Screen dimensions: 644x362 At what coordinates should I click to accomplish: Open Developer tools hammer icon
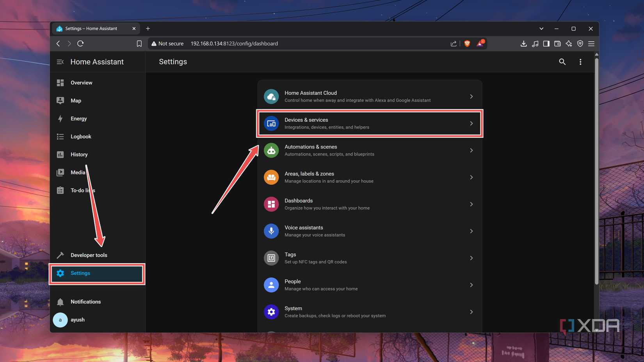tap(60, 255)
